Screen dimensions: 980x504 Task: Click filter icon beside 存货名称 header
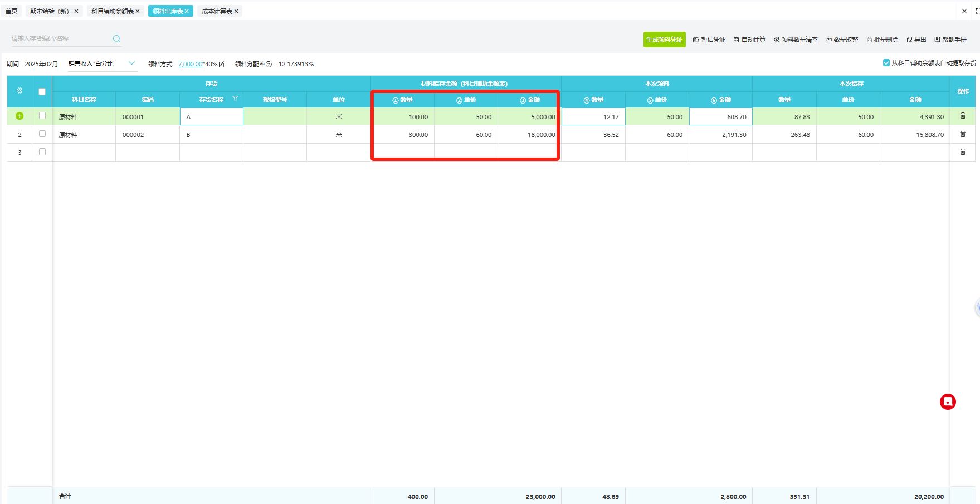(235, 99)
